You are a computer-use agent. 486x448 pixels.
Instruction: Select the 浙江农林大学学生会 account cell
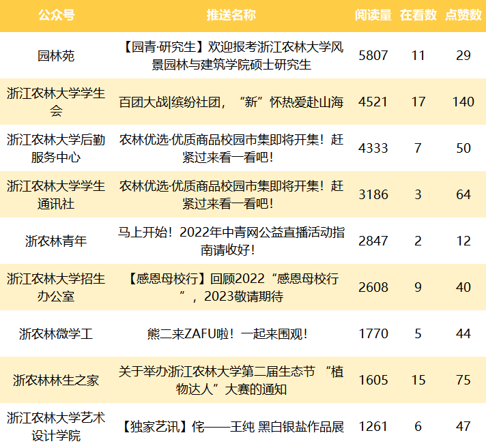[56, 102]
